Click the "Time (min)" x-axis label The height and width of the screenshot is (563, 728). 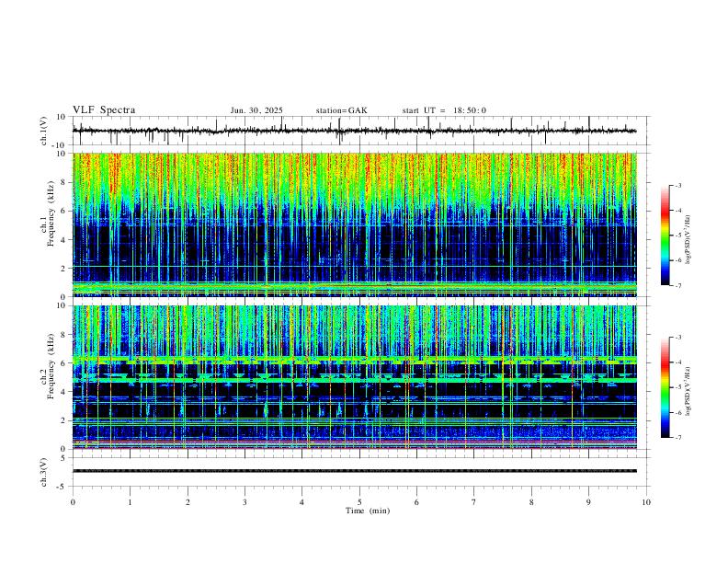coord(368,511)
